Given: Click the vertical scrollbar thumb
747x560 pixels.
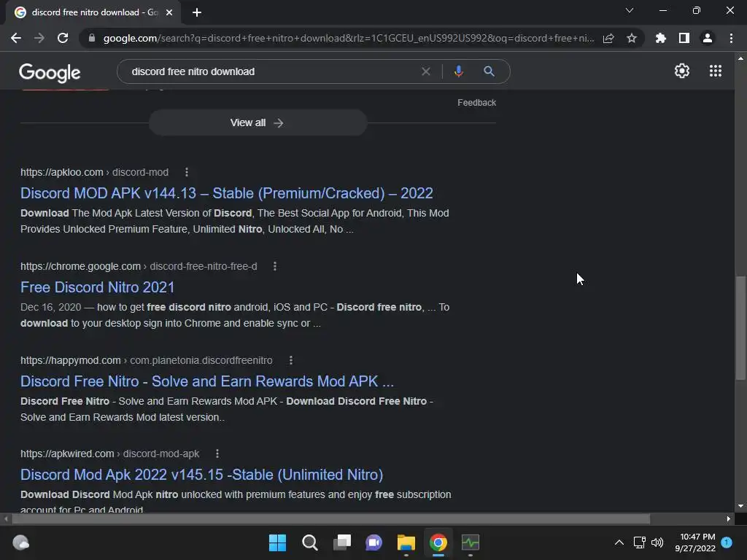Looking at the screenshot, I should pyautogui.click(x=740, y=327).
